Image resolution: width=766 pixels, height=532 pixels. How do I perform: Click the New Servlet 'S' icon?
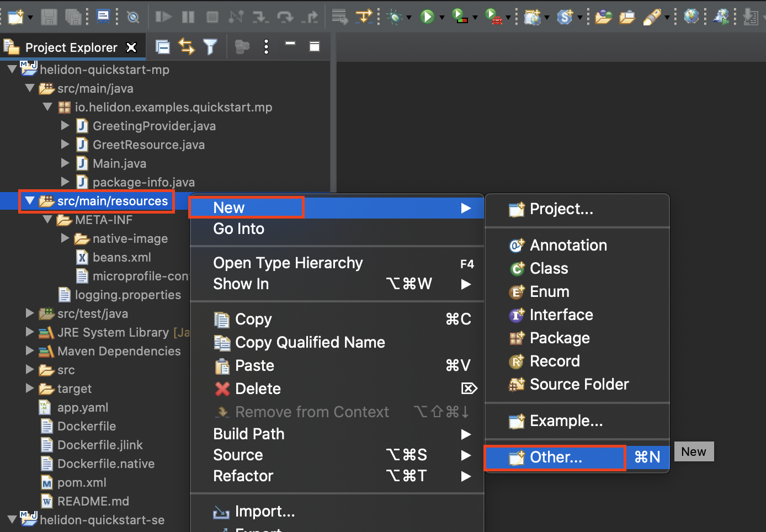click(565, 17)
